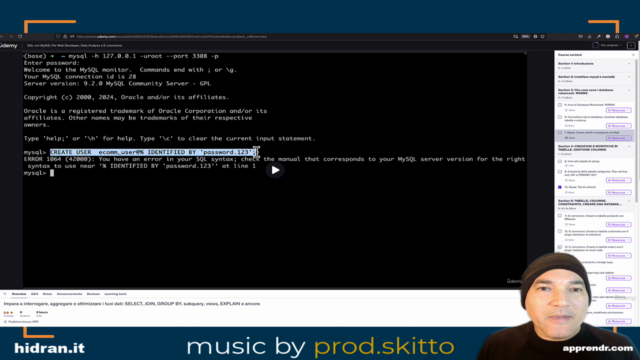640x360 pixels.
Task: Open Resources dropdown for lecture 7
Action: click(618, 138)
